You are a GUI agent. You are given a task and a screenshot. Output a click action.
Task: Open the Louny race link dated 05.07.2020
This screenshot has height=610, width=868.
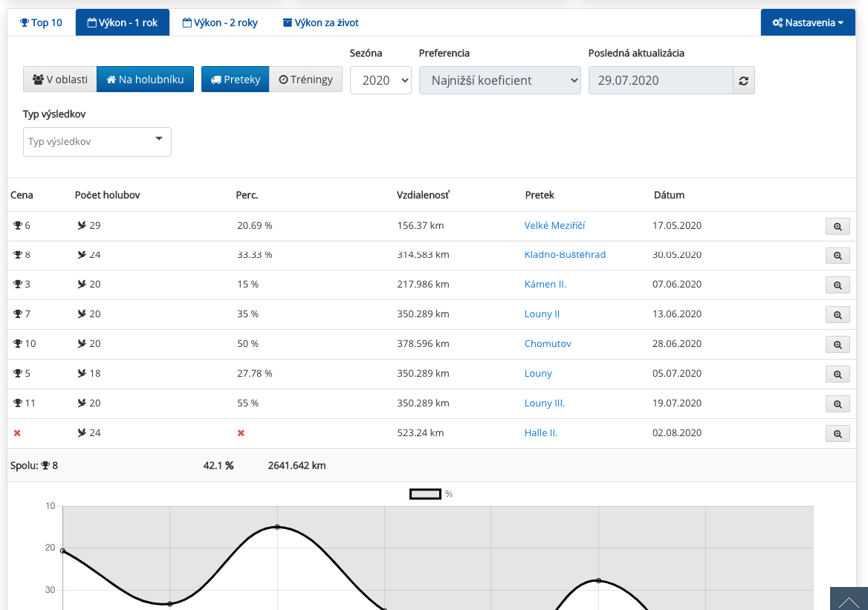tap(538, 373)
